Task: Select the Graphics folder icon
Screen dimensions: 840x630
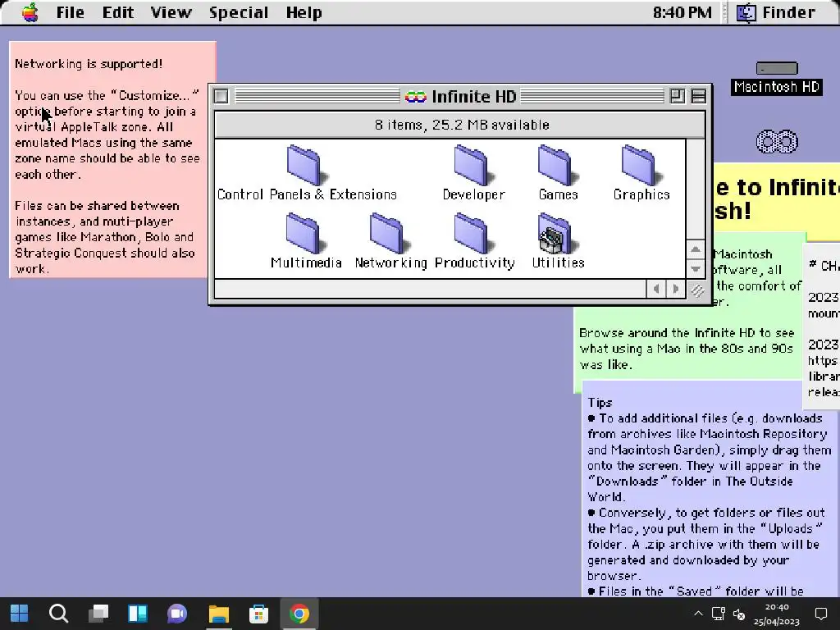Action: coord(641,166)
